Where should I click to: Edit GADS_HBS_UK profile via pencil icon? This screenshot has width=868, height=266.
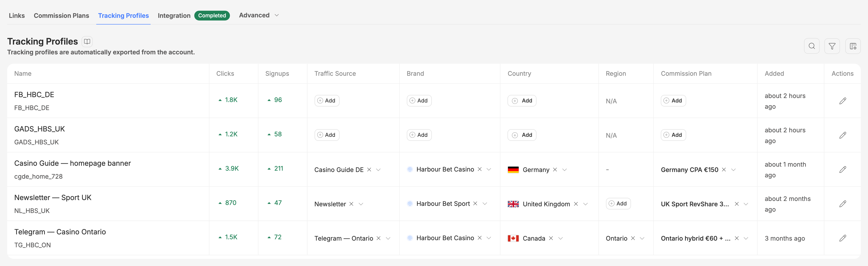point(842,135)
